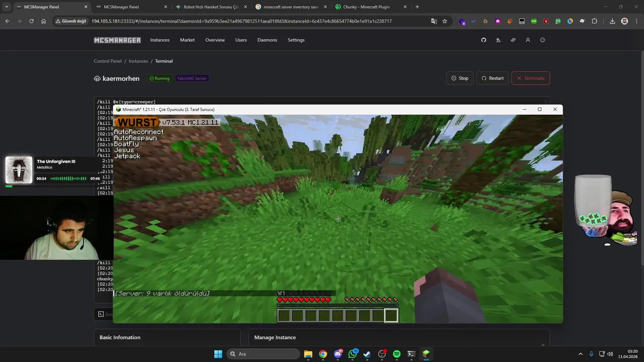This screenshot has width=644, height=362.
Task: Click the MCSManager logo
Action: (117, 40)
